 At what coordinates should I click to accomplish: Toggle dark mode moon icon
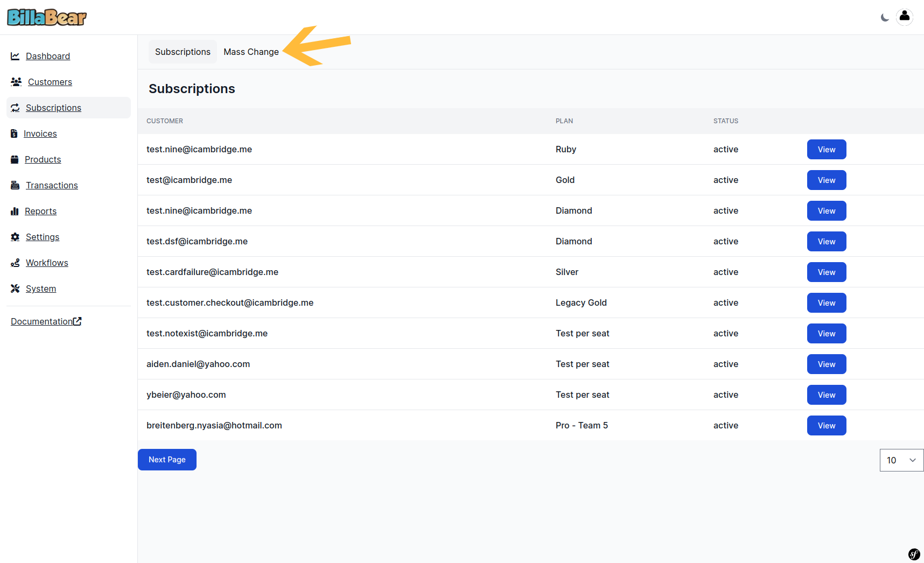pyautogui.click(x=885, y=17)
